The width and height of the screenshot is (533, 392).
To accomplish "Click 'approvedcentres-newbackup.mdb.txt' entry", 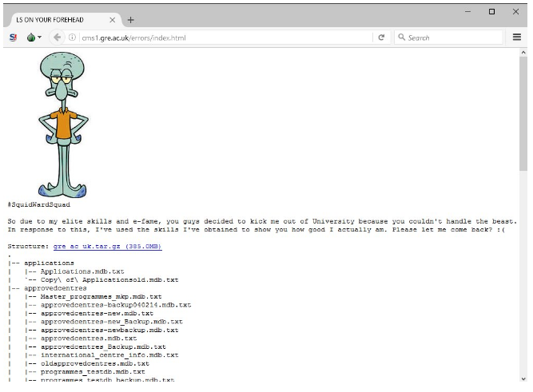I will (x=109, y=330).
